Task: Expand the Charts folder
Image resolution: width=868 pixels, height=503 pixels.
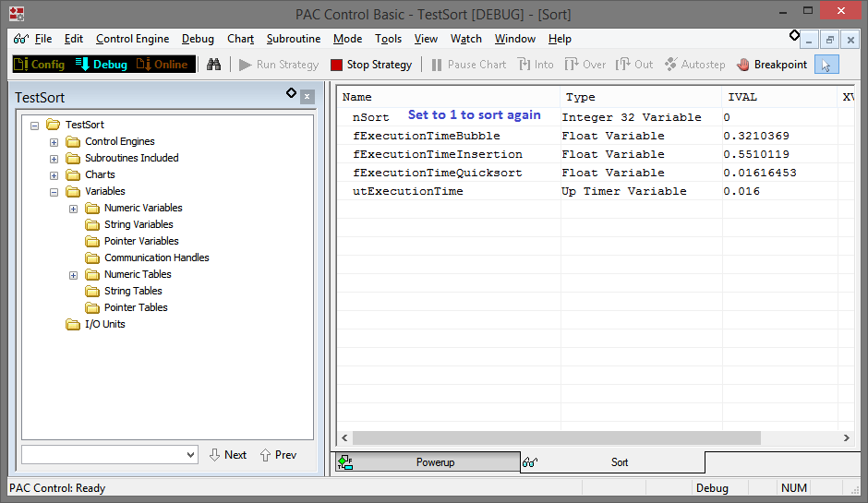Action: [54, 175]
